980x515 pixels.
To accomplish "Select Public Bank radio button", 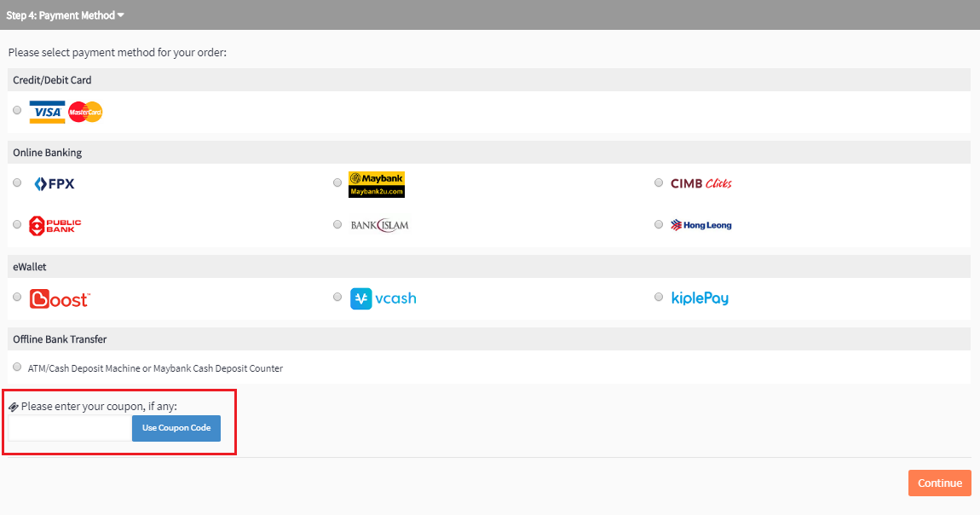I will click(18, 224).
